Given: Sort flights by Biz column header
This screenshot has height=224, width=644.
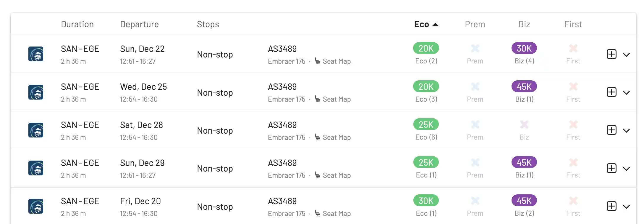Looking at the screenshot, I should pos(524,24).
